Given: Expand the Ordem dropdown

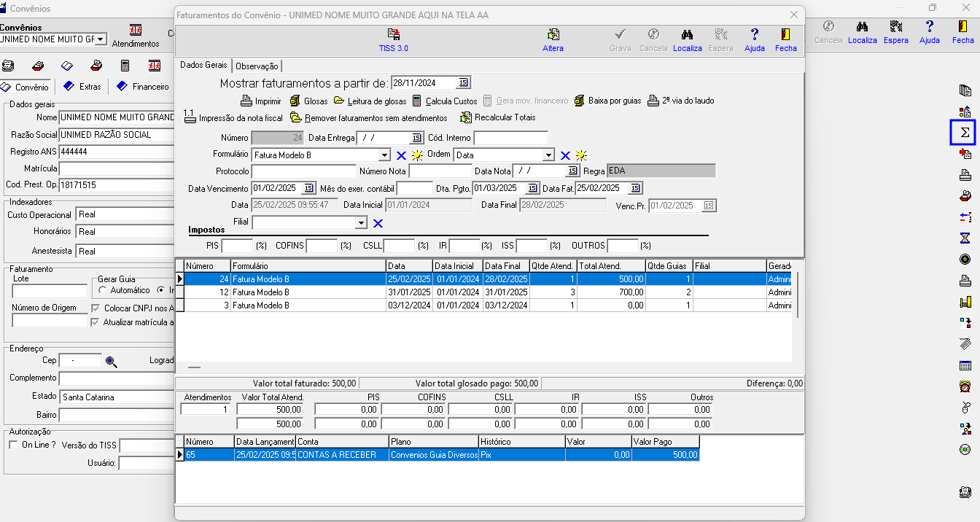Looking at the screenshot, I should pyautogui.click(x=548, y=155).
